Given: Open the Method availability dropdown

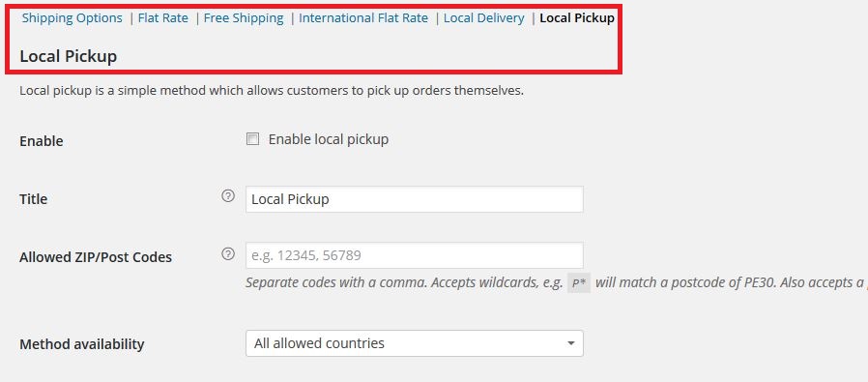Looking at the screenshot, I should point(414,343).
